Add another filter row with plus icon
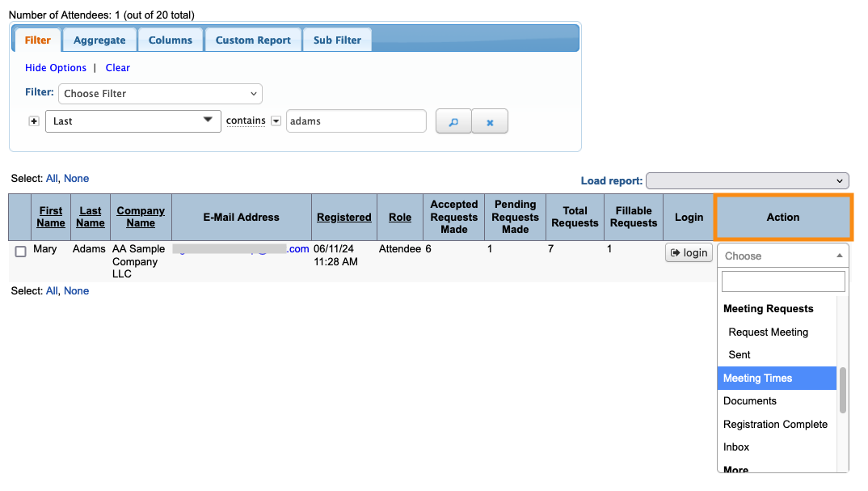The width and height of the screenshot is (868, 491). 34,121
